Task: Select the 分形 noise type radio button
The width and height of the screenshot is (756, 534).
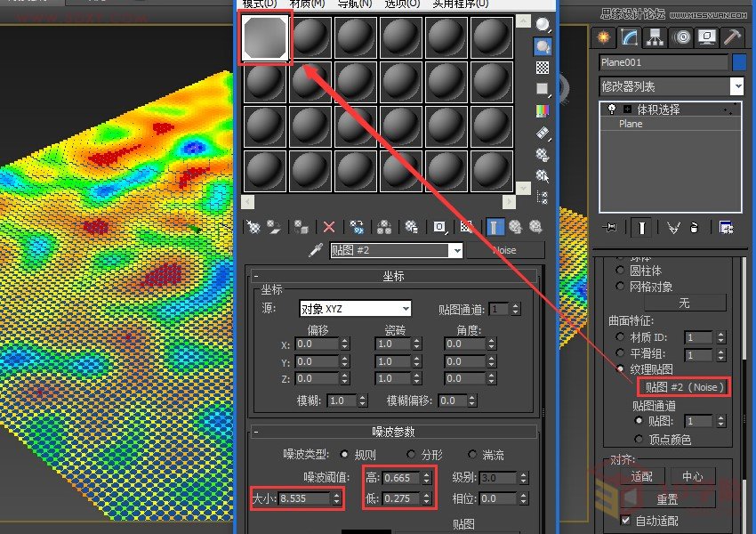Action: click(x=412, y=456)
